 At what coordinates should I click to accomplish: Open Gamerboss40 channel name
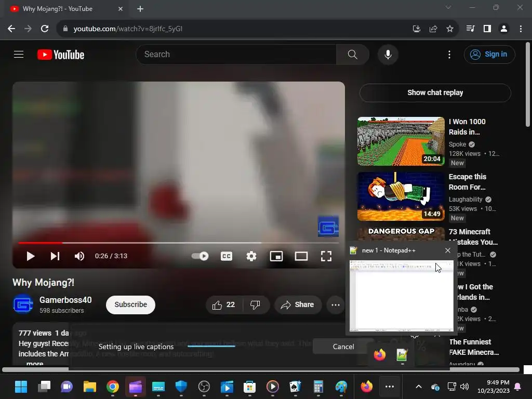(65, 300)
